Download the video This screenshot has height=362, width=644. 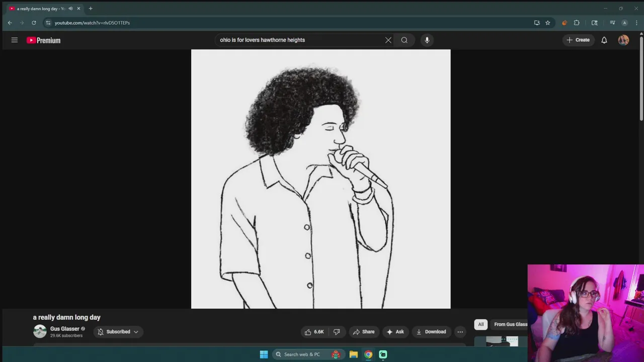[x=431, y=332]
